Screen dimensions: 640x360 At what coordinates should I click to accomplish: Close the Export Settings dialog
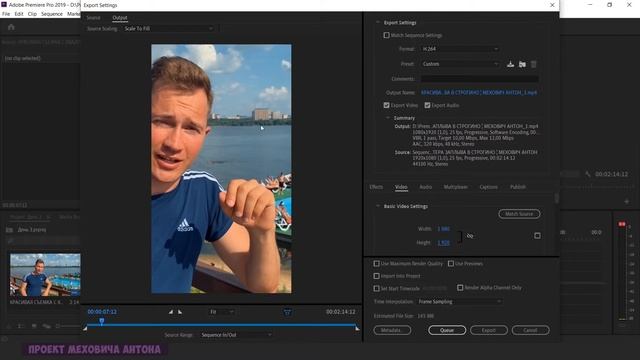[552, 5]
